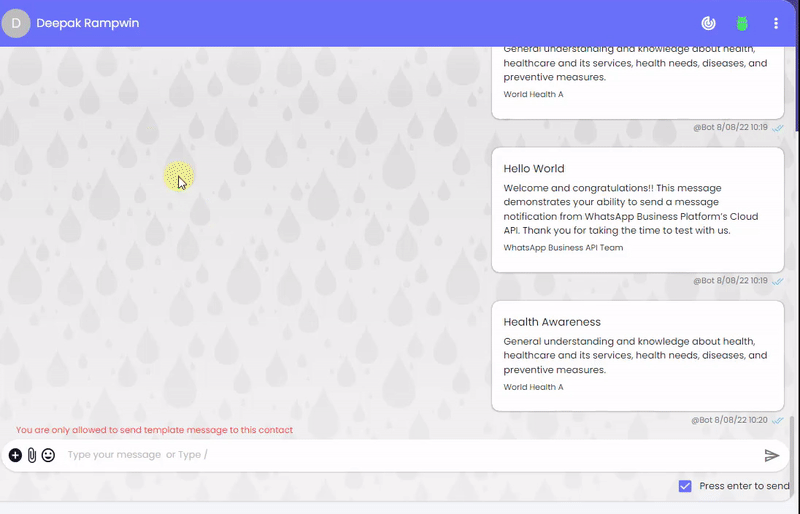800x514 pixels.
Task: Click the template message only warning text
Action: 154,430
